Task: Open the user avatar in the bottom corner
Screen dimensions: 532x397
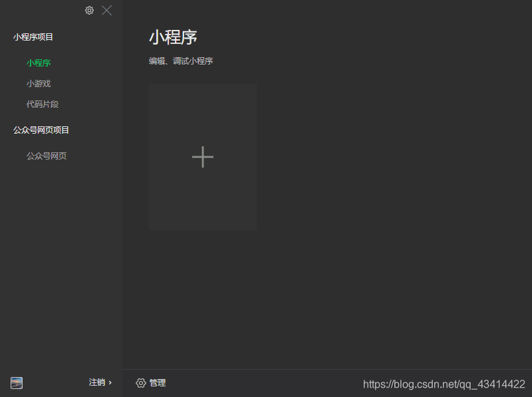Action: point(17,383)
